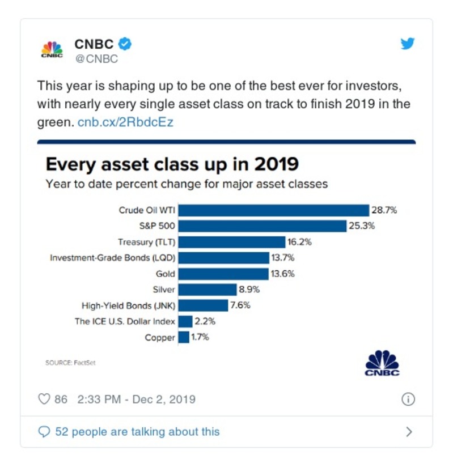Like the tweet with heart icon

pos(44,399)
